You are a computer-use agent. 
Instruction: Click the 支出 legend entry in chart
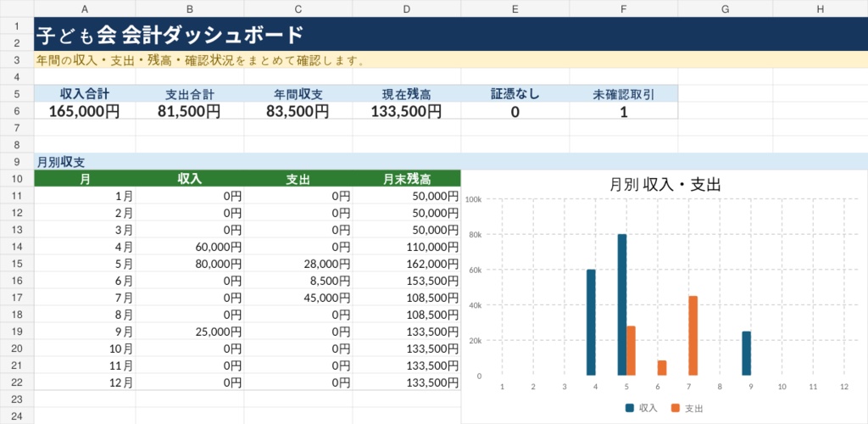tap(687, 409)
